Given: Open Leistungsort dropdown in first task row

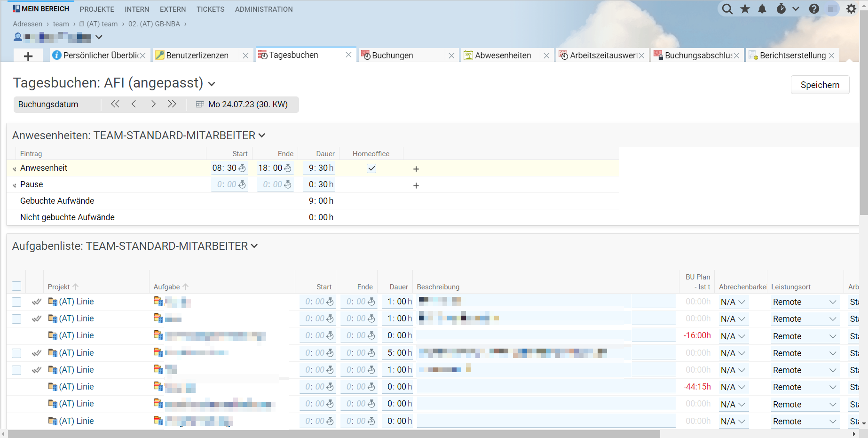Looking at the screenshot, I should [x=804, y=302].
